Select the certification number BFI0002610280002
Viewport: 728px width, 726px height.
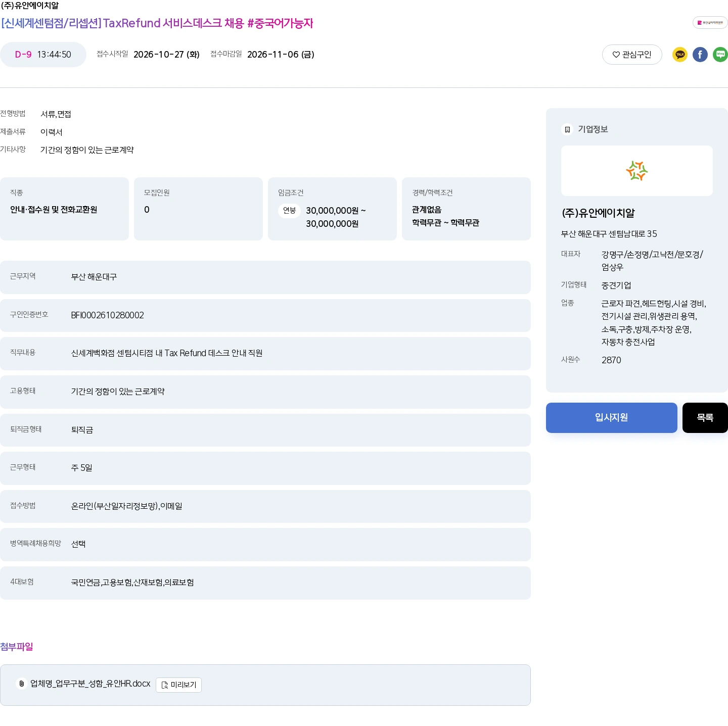point(108,315)
